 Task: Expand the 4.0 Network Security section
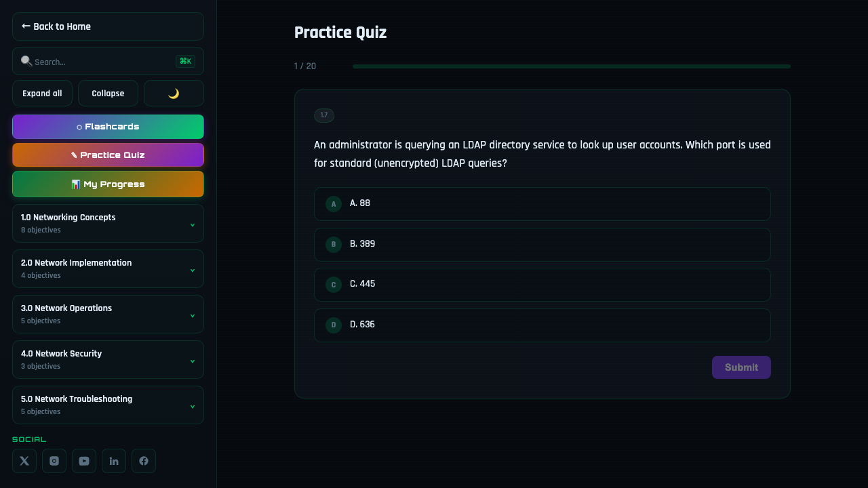pyautogui.click(x=108, y=359)
